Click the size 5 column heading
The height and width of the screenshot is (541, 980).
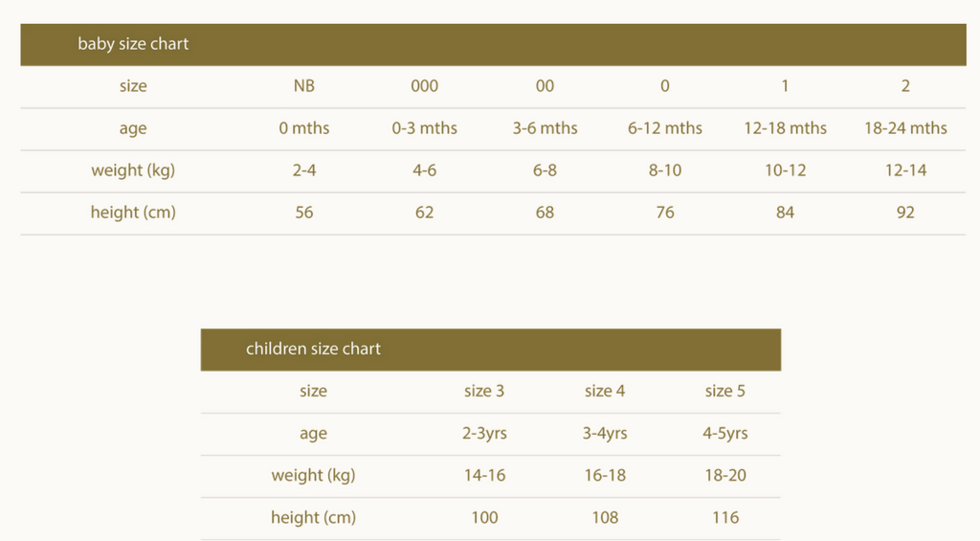click(725, 391)
